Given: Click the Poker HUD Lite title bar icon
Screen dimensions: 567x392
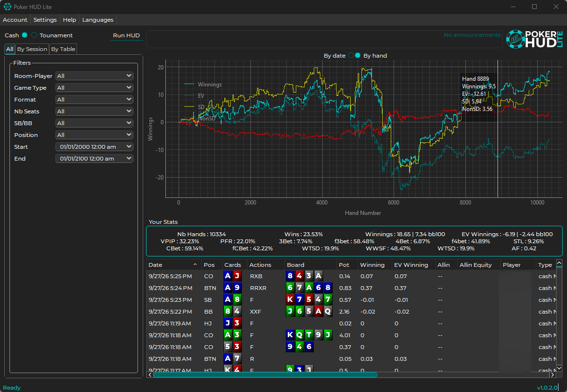Looking at the screenshot, I should coord(7,7).
